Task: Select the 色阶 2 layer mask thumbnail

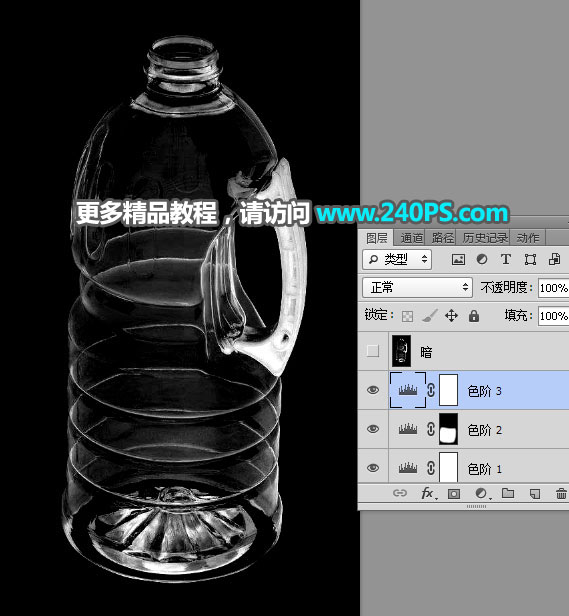Action: [448, 429]
